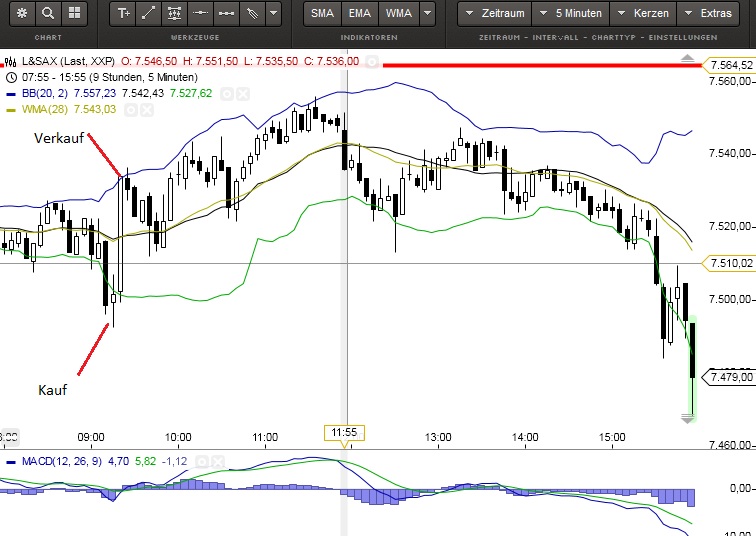Click the L&SAX (Last, XXP) instrument label
The width and height of the screenshot is (756, 536).
(x=68, y=61)
